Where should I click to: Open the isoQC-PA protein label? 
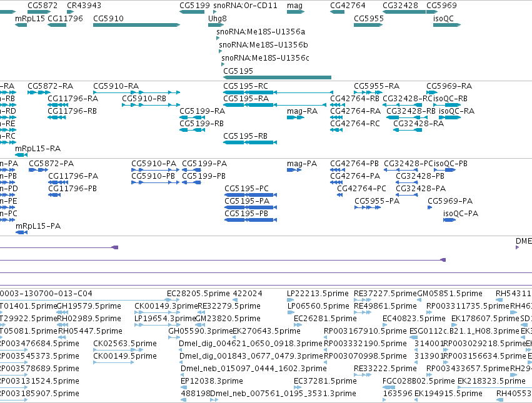tap(461, 214)
